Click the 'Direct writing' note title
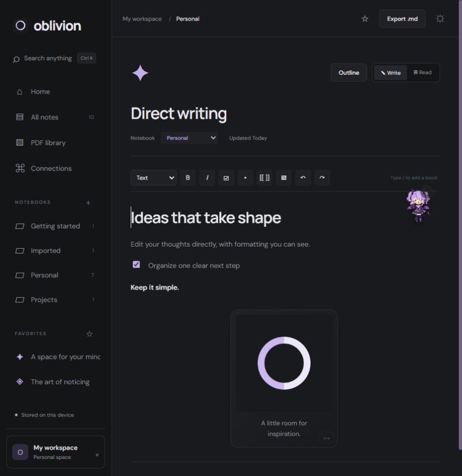The height and width of the screenshot is (476, 462). click(178, 113)
